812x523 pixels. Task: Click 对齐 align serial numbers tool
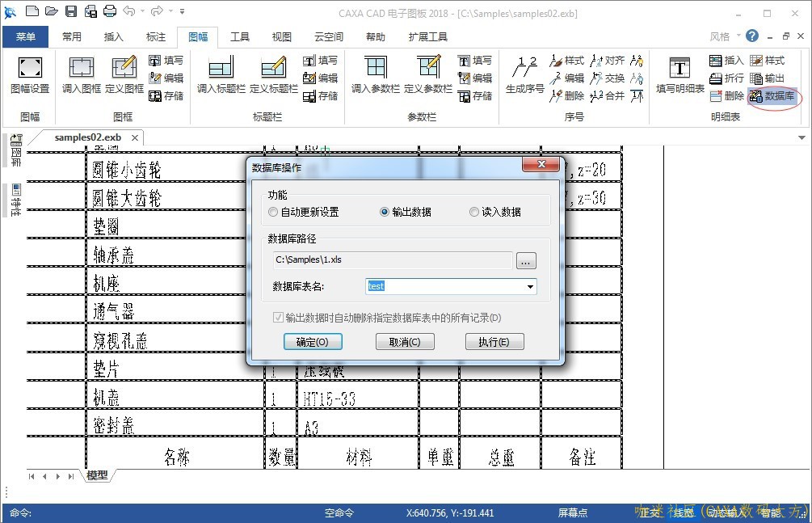(x=608, y=61)
